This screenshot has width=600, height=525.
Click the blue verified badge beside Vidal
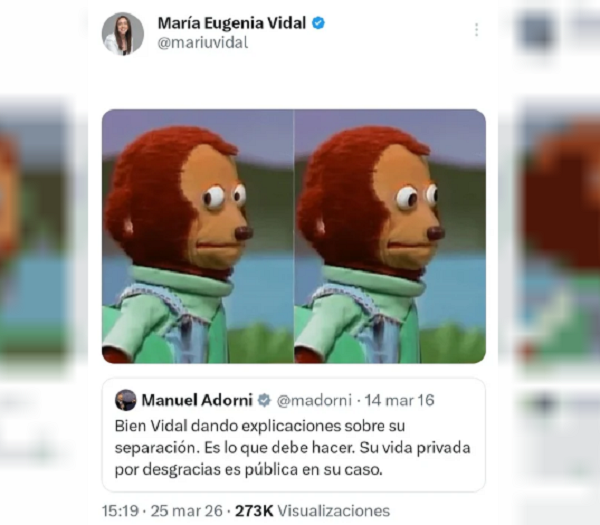point(318,23)
